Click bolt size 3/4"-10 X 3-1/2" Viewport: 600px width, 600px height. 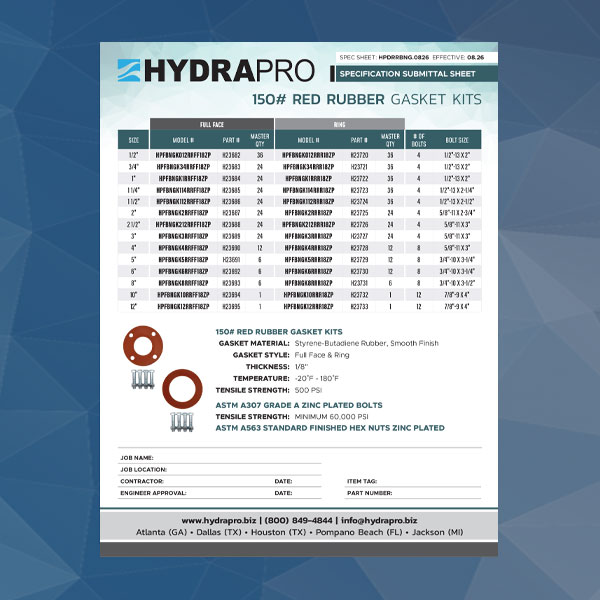point(457,283)
